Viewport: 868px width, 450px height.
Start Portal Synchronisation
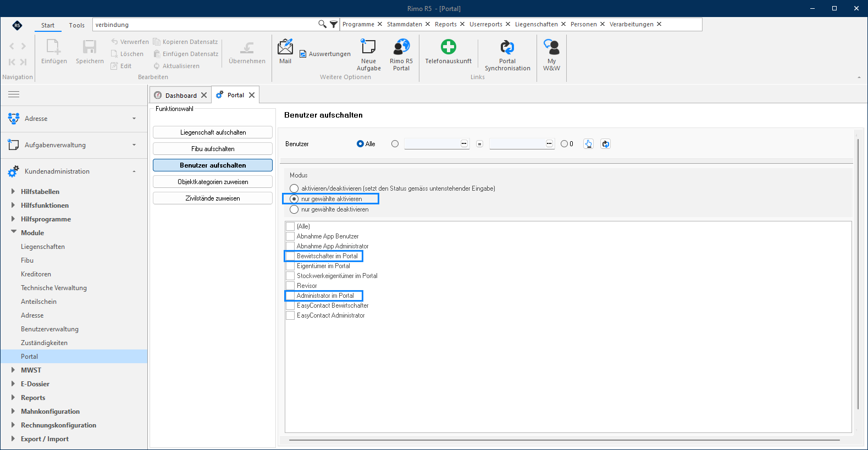pyautogui.click(x=507, y=54)
